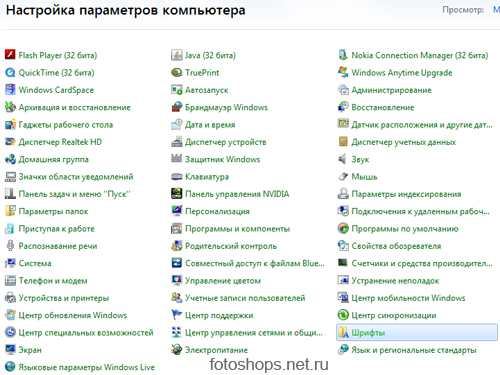Open Языковые параметры Windows Live
The image size is (500, 375).
tap(87, 367)
